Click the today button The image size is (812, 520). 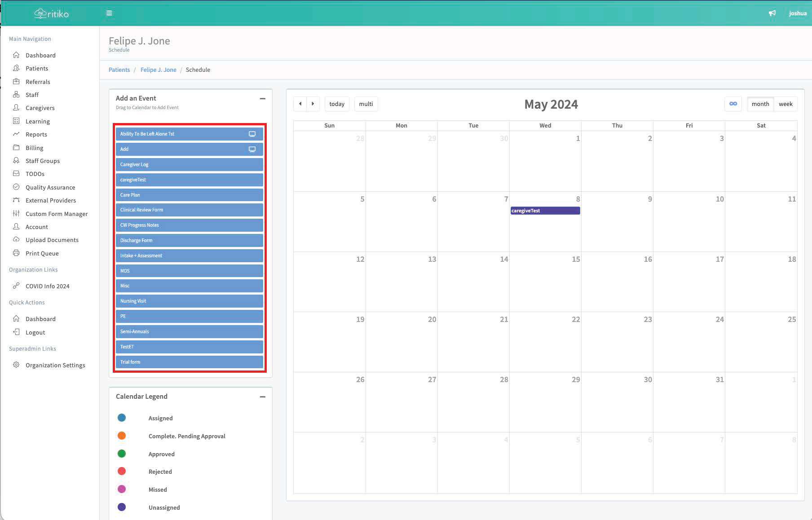336,104
